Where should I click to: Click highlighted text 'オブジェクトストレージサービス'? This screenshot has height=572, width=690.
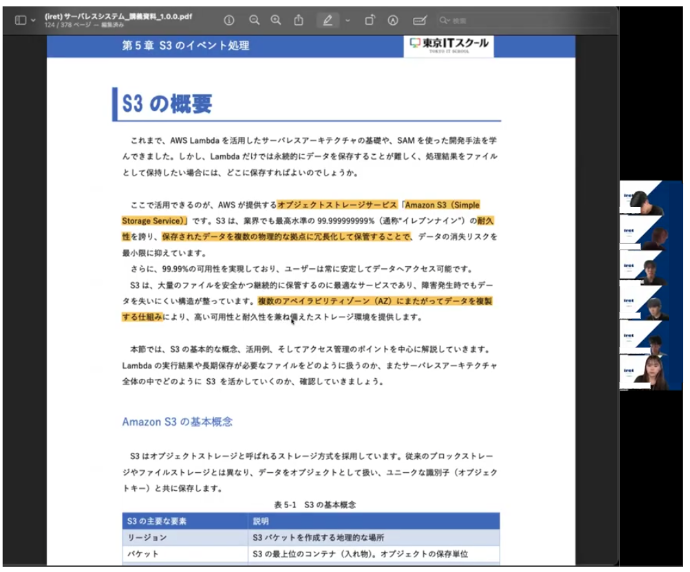point(337,205)
